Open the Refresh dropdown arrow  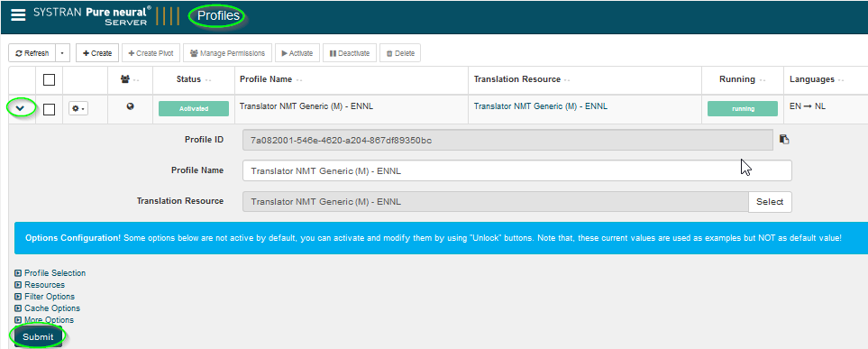(62, 53)
